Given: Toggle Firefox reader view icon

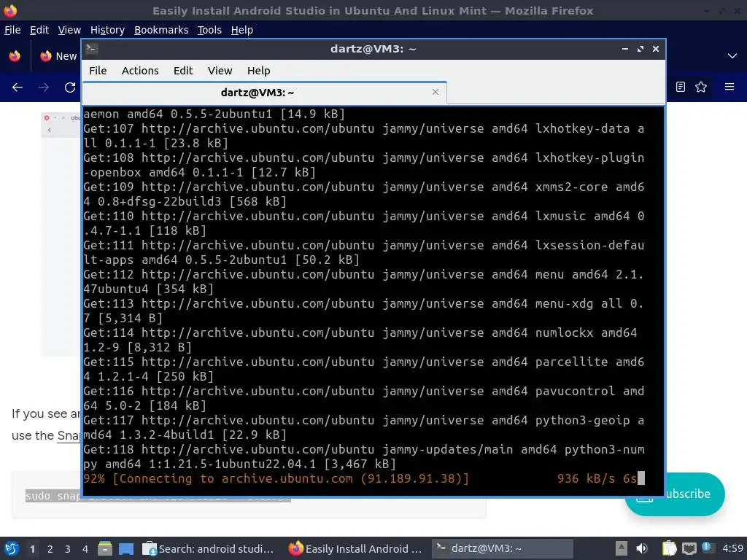Looking at the screenshot, I should point(681,87).
